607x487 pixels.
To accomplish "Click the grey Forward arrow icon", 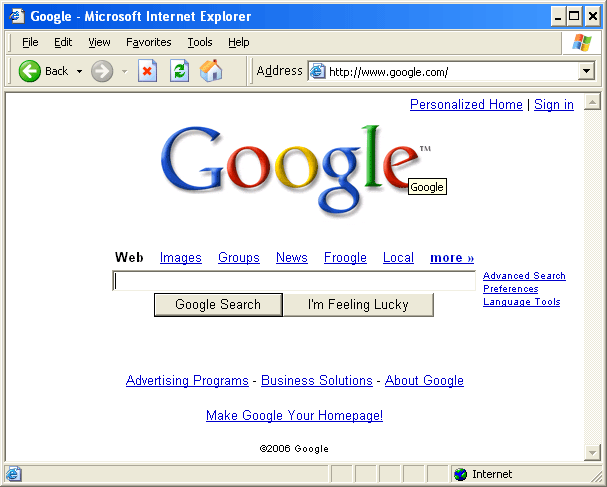I will tap(102, 71).
